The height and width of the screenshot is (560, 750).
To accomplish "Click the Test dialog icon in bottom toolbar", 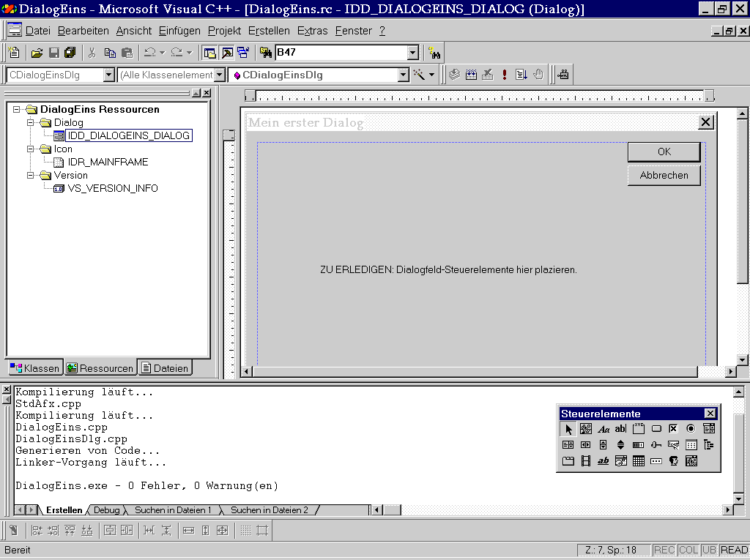I will point(14,530).
